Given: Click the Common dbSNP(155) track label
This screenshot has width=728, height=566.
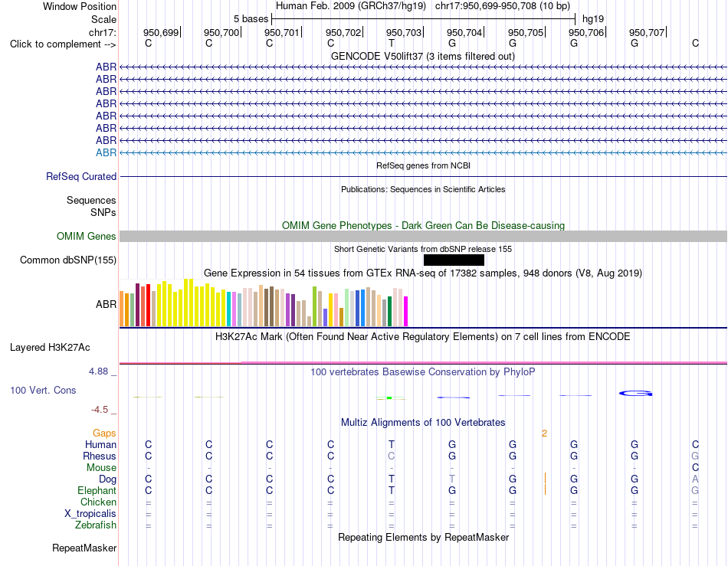Looking at the screenshot, I should click(67, 260).
